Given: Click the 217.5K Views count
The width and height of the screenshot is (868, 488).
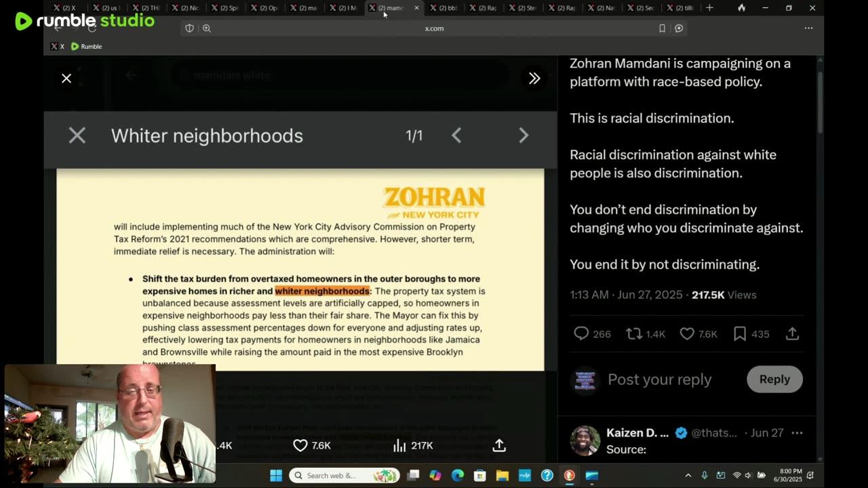Looking at the screenshot, I should [724, 295].
